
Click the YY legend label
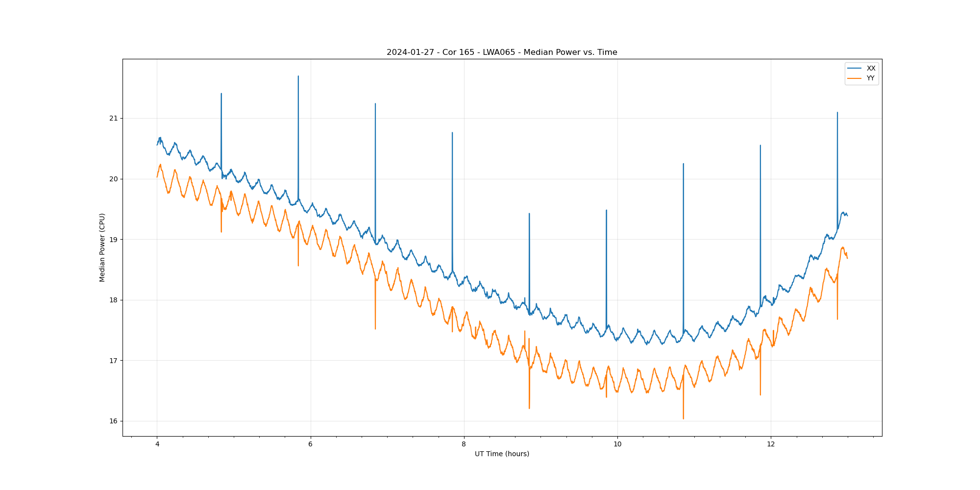tap(870, 78)
